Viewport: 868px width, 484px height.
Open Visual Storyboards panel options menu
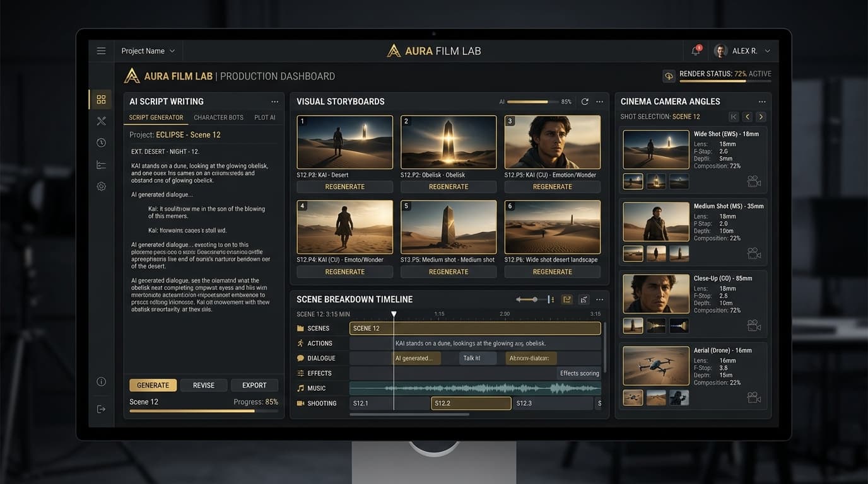pyautogui.click(x=599, y=101)
